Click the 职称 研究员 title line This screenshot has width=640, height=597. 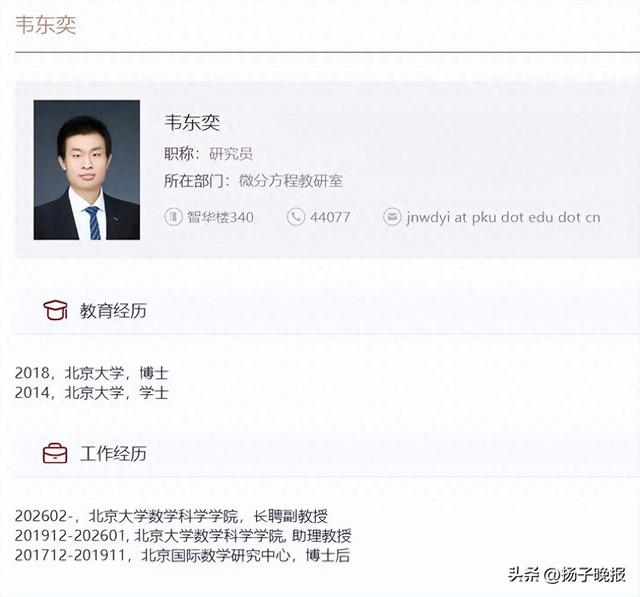click(209, 154)
